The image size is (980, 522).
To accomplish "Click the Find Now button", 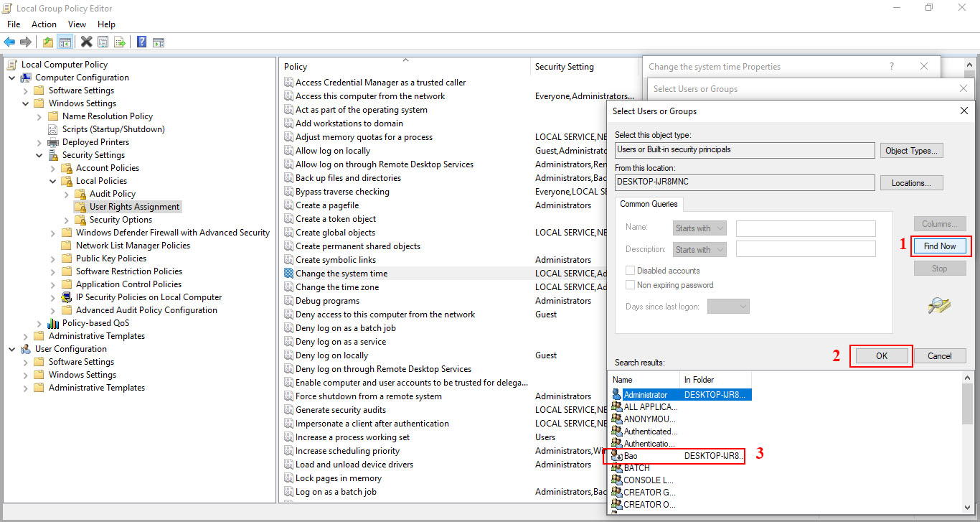I will click(x=940, y=246).
